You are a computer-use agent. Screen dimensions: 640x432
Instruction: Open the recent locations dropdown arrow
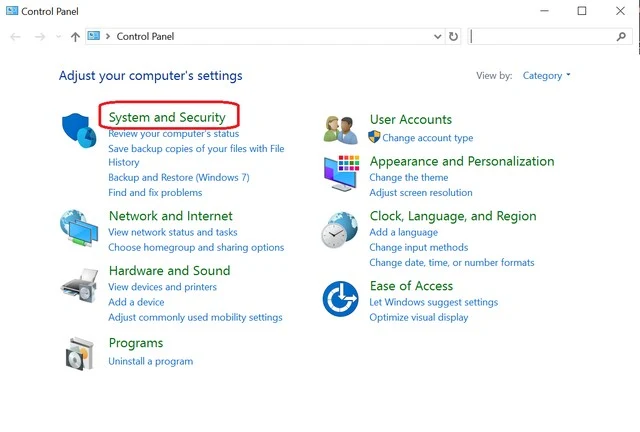click(x=58, y=37)
